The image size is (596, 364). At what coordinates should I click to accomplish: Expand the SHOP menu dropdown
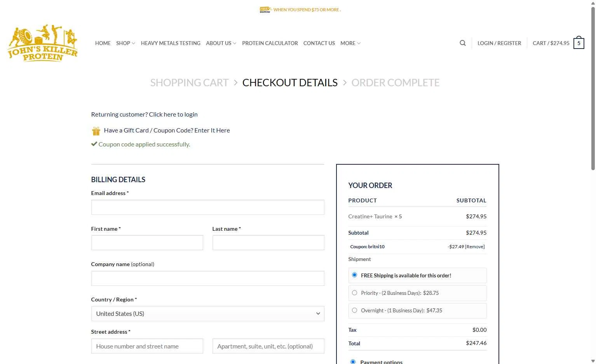point(125,43)
